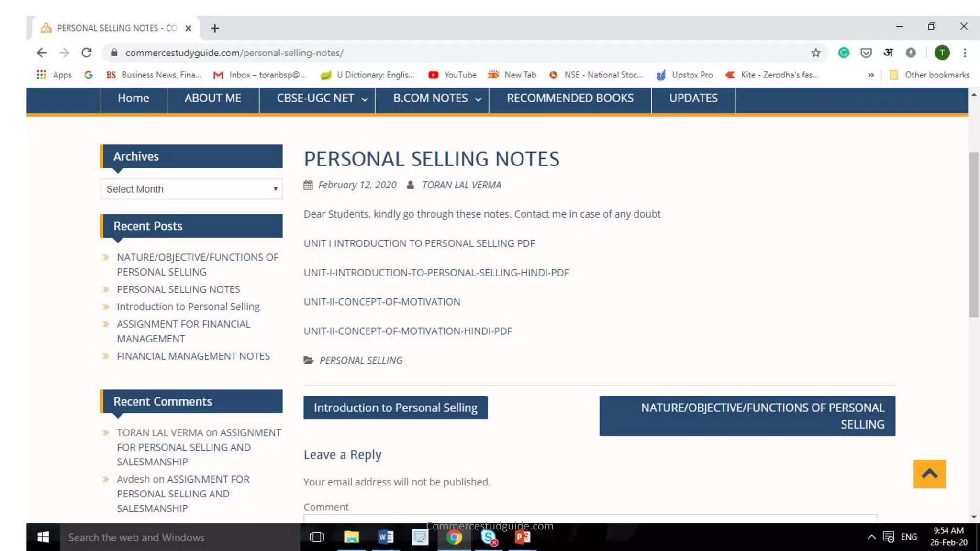Open NSE National Stock bookmark
The height and width of the screenshot is (551, 980).
click(596, 75)
